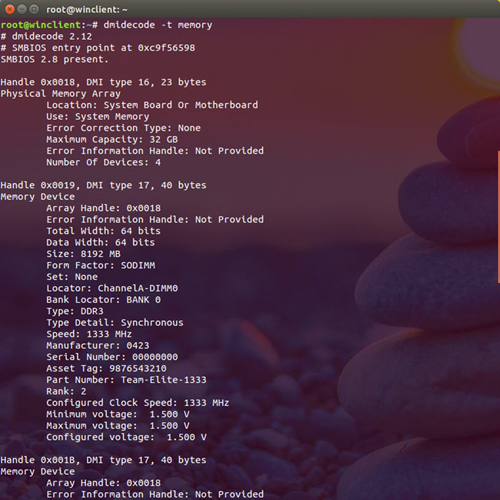
Task: Click 'Part Number: Team-Elite-1333'
Action: tap(126, 380)
